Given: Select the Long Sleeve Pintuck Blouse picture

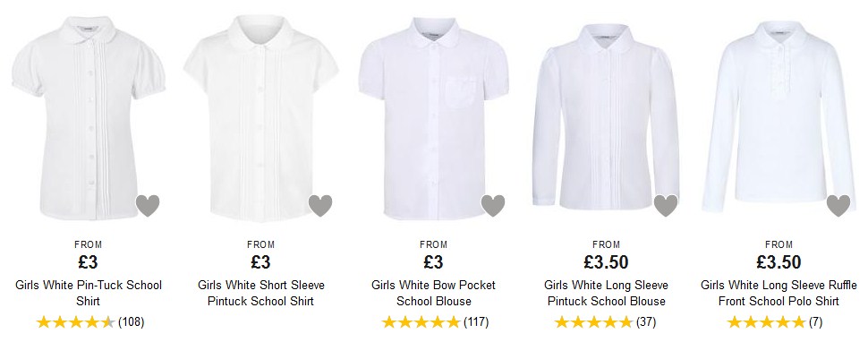Looking at the screenshot, I should pos(606,118).
